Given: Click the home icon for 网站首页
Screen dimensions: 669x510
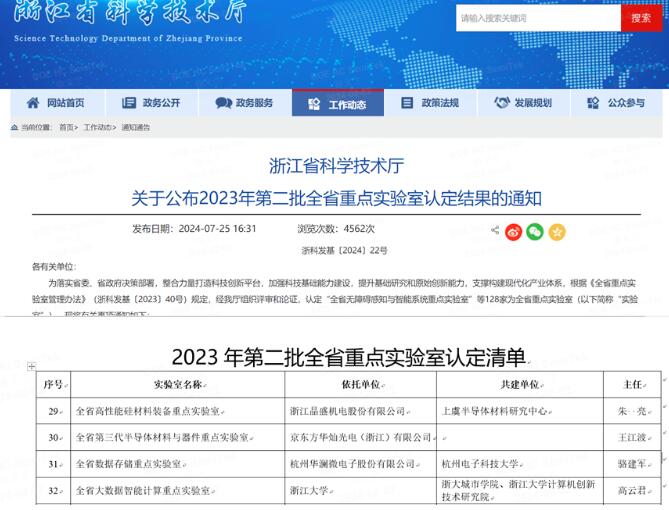Looking at the screenshot, I should 33,103.
